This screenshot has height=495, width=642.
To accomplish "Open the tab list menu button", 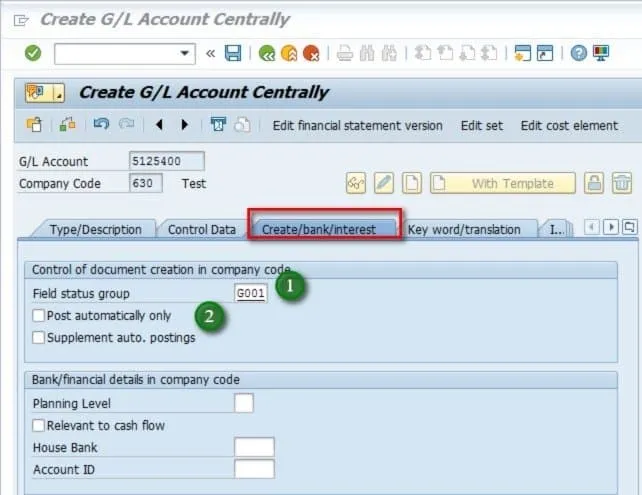I will point(629,228).
